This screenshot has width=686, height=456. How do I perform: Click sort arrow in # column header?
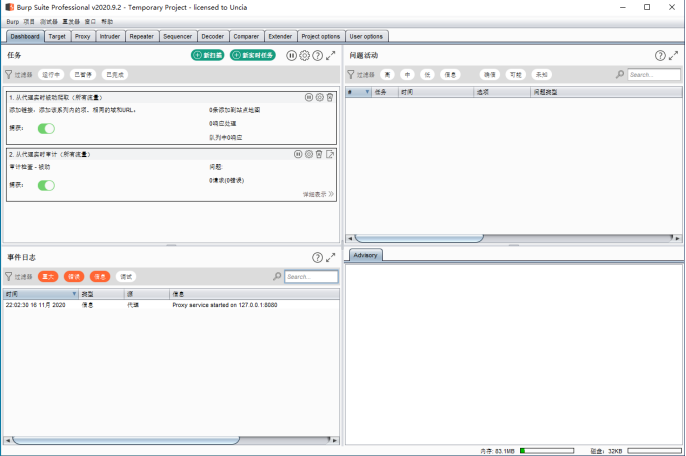[x=367, y=92]
